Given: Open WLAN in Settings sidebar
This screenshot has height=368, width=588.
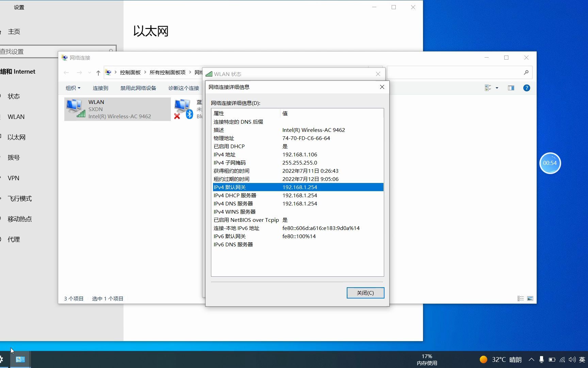Looking at the screenshot, I should point(16,117).
